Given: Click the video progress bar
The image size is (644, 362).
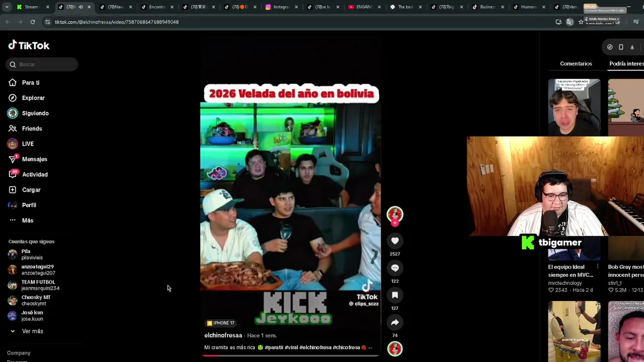Looking at the screenshot, I should pyautogui.click(x=290, y=355).
